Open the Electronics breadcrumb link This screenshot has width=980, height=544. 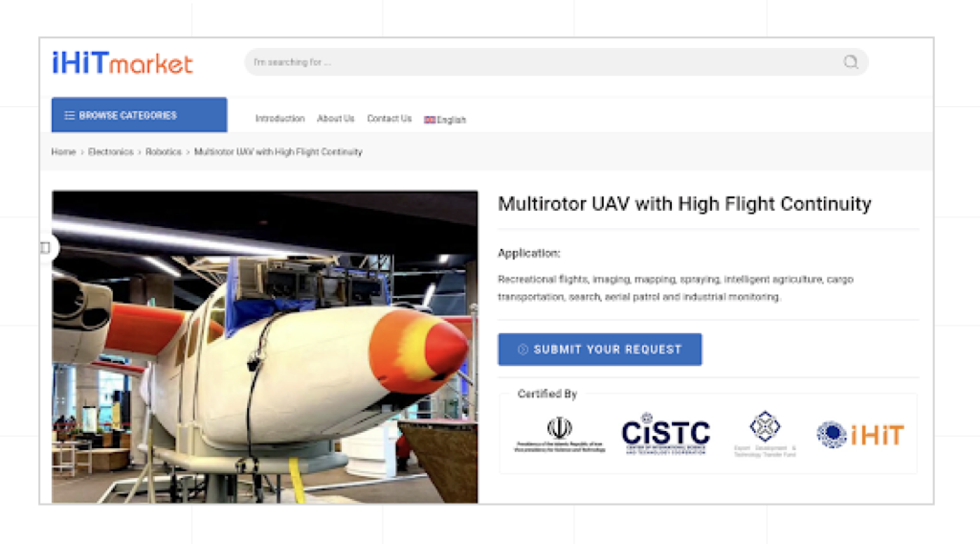pyautogui.click(x=111, y=152)
